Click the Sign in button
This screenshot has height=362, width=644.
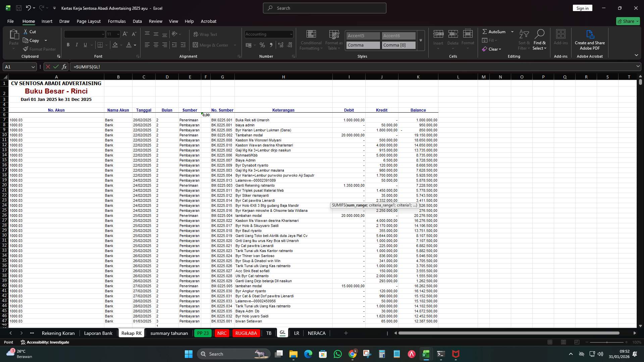click(x=582, y=8)
